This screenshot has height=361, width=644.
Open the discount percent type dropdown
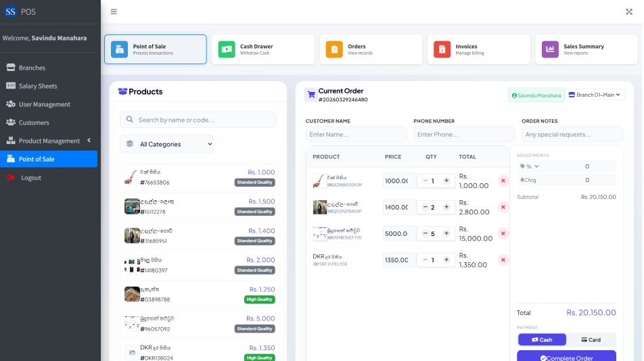click(x=530, y=166)
